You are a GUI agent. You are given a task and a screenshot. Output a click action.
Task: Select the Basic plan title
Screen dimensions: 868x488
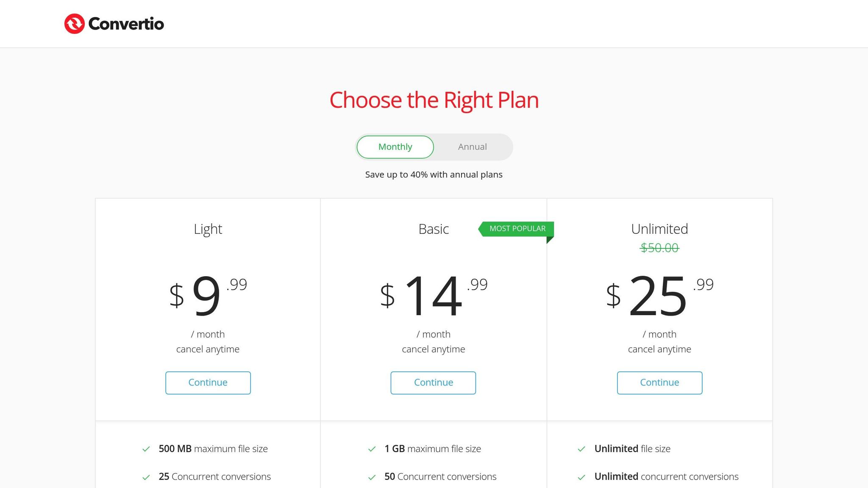point(434,229)
